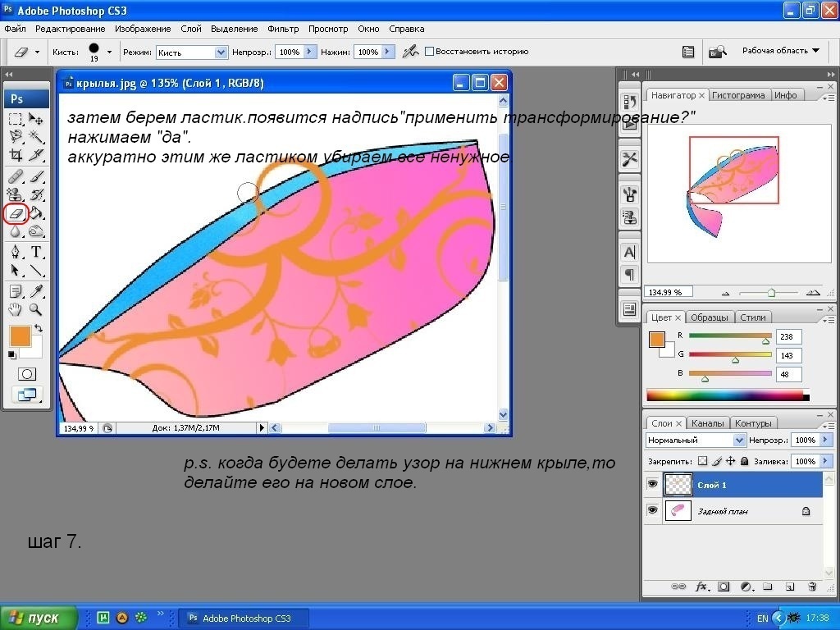The image size is (840, 630).
Task: Select the Hand tool
Action: click(x=16, y=309)
